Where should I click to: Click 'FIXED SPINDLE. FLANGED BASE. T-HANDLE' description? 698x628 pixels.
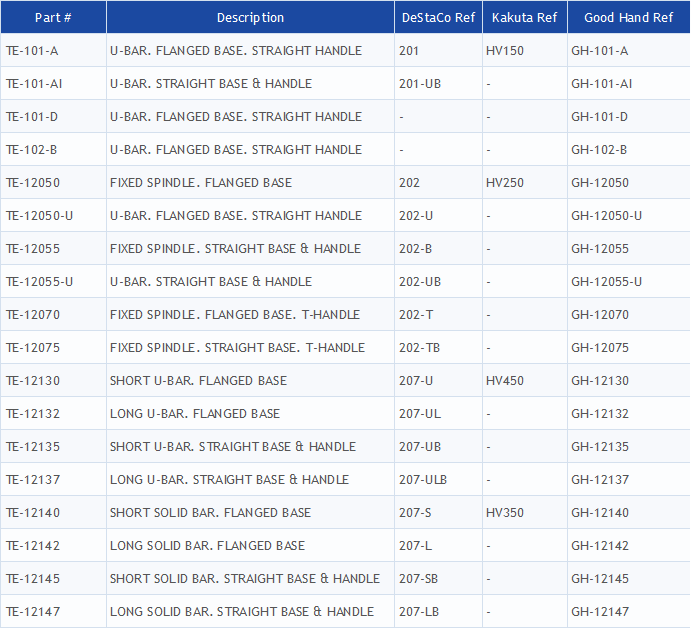click(235, 314)
